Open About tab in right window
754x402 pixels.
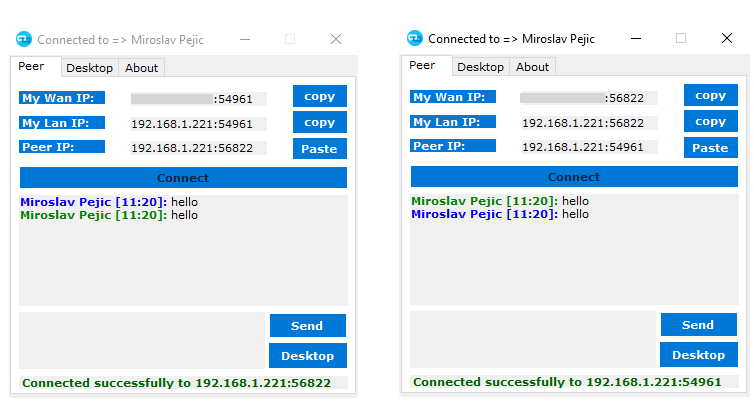click(x=532, y=67)
